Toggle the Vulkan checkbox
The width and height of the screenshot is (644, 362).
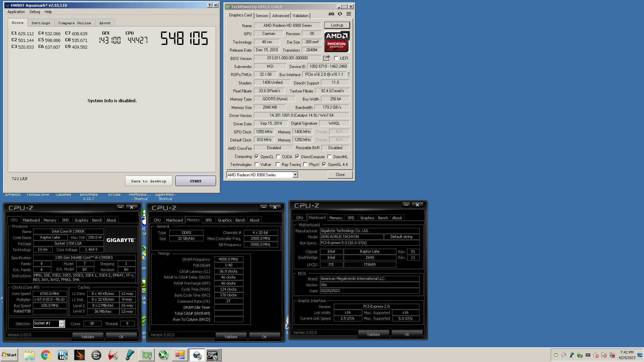pos(257,165)
